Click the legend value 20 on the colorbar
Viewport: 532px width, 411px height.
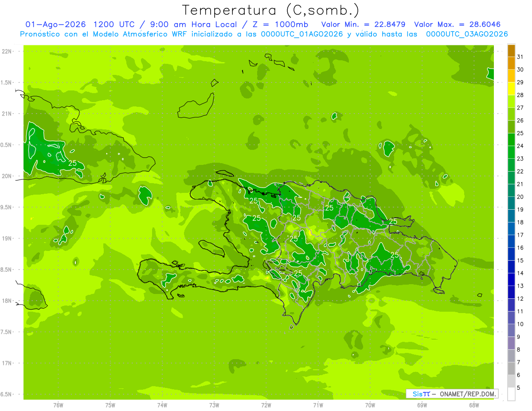pyautogui.click(x=520, y=197)
